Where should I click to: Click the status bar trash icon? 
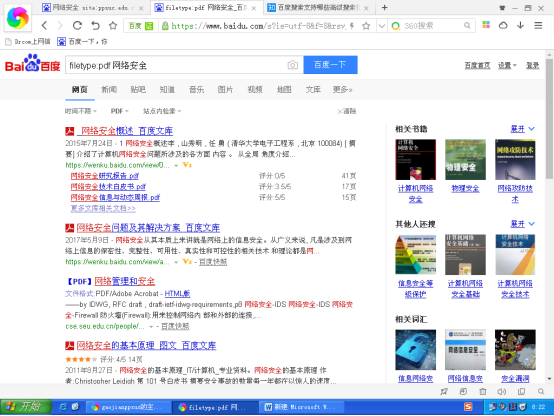click(x=483, y=392)
